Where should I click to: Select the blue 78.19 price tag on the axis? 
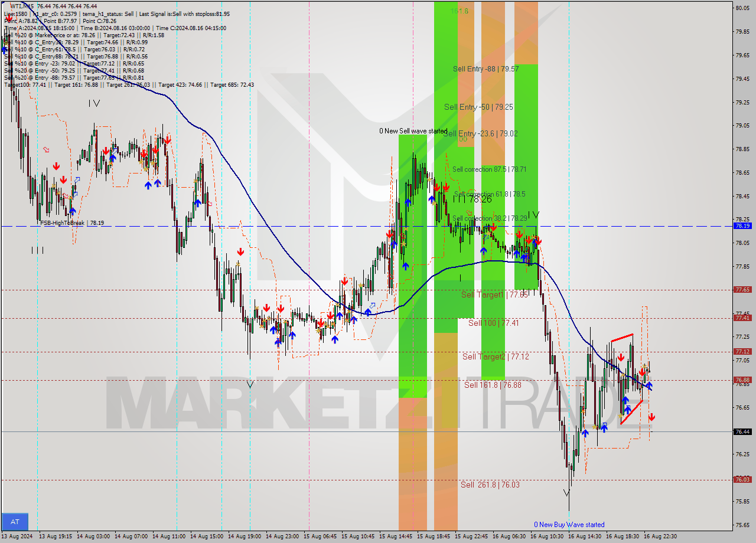(742, 225)
